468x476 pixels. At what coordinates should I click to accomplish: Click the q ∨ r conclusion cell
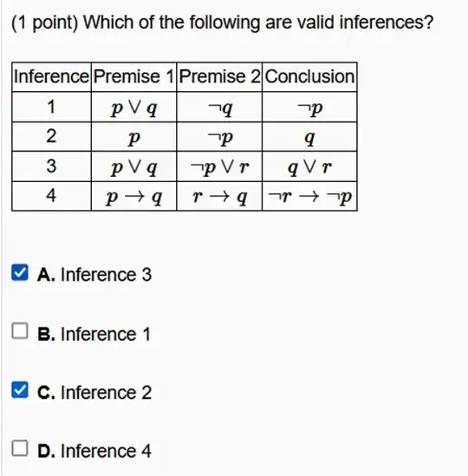pyautogui.click(x=309, y=166)
